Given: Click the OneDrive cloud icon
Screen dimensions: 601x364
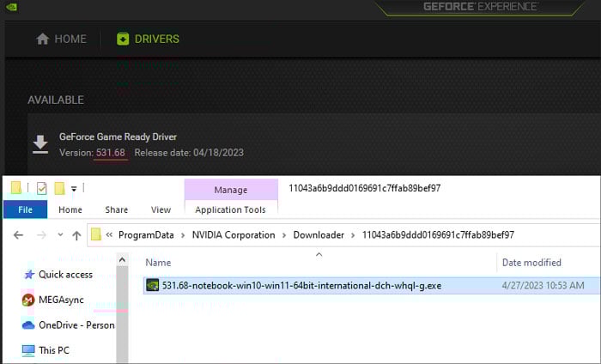Looking at the screenshot, I should pos(28,325).
